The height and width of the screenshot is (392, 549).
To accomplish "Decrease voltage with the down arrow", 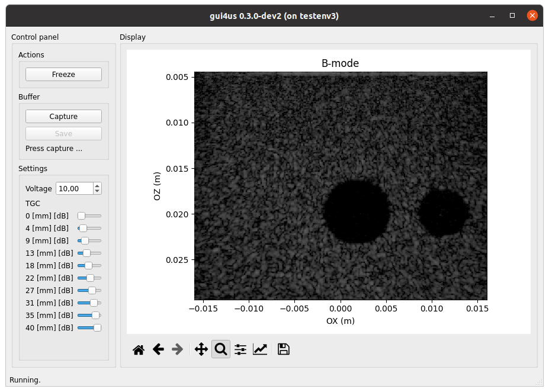I will tap(97, 191).
